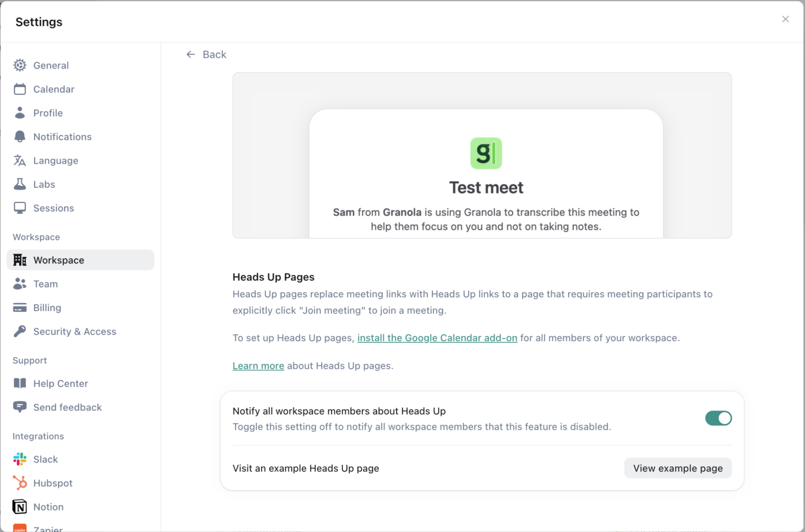Disable Notify all workspace members toggle
Screen dimensions: 805x532
point(718,418)
